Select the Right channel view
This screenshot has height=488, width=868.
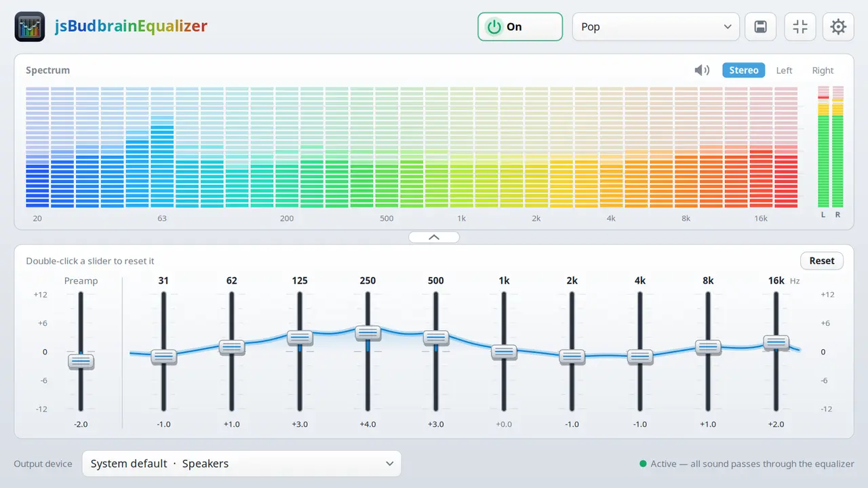(823, 70)
